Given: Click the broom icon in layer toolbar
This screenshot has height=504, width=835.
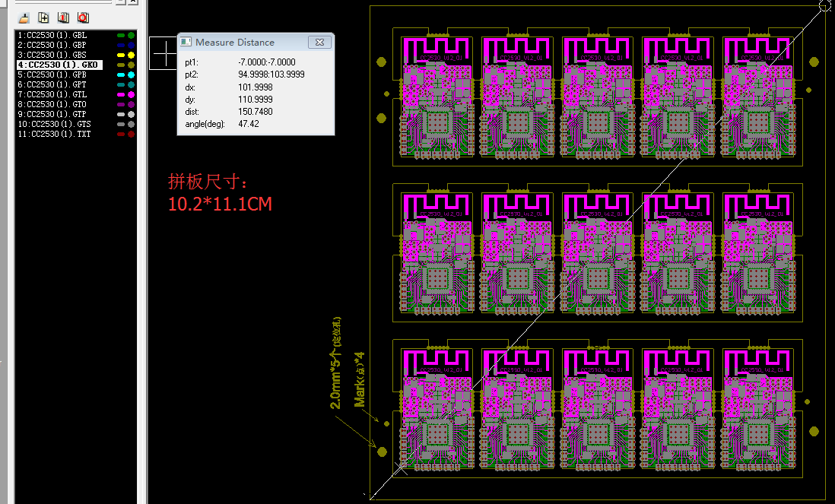Looking at the screenshot, I should [x=24, y=17].
